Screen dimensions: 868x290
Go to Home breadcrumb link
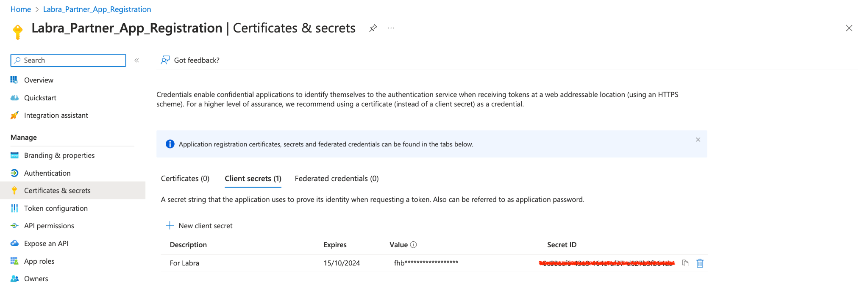pyautogui.click(x=21, y=9)
